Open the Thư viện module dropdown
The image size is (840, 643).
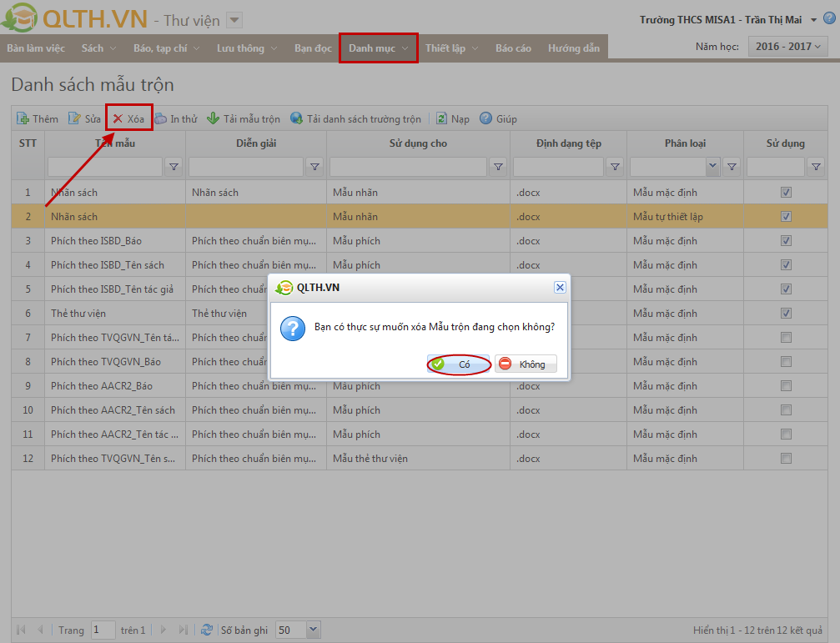pos(234,20)
